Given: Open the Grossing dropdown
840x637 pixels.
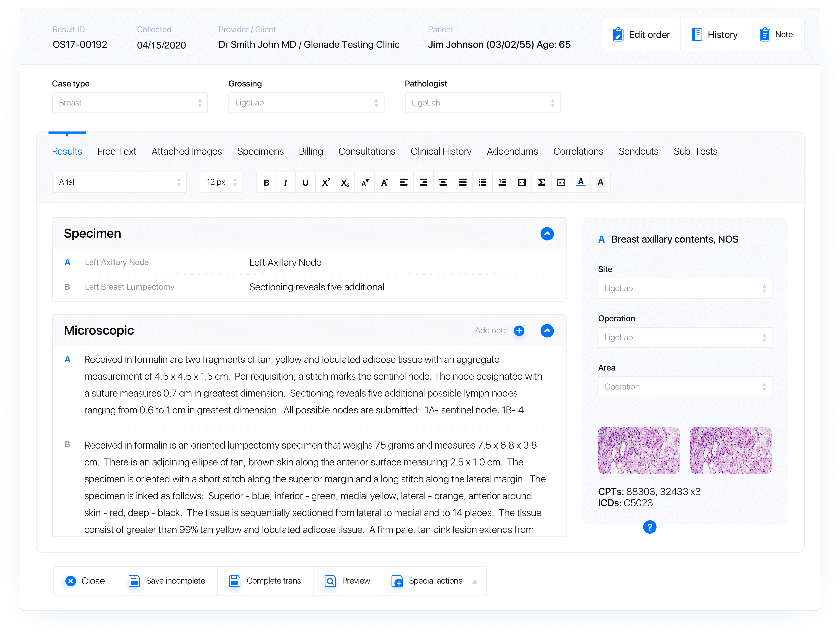Looking at the screenshot, I should (306, 103).
